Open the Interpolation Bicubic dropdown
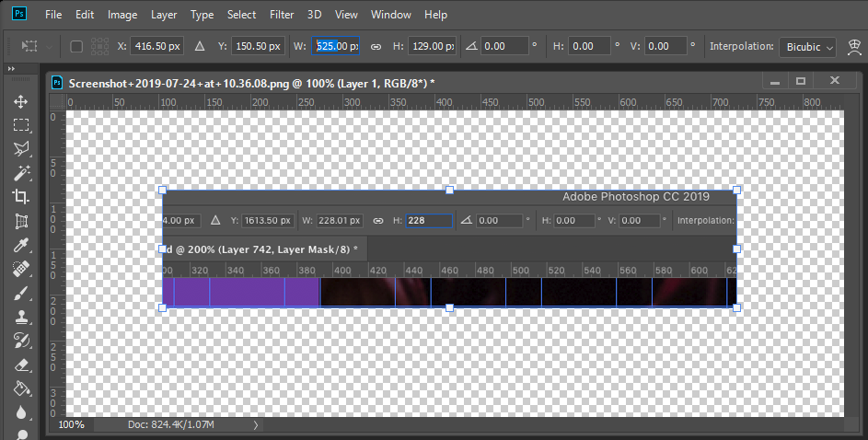868x440 pixels. coord(807,47)
